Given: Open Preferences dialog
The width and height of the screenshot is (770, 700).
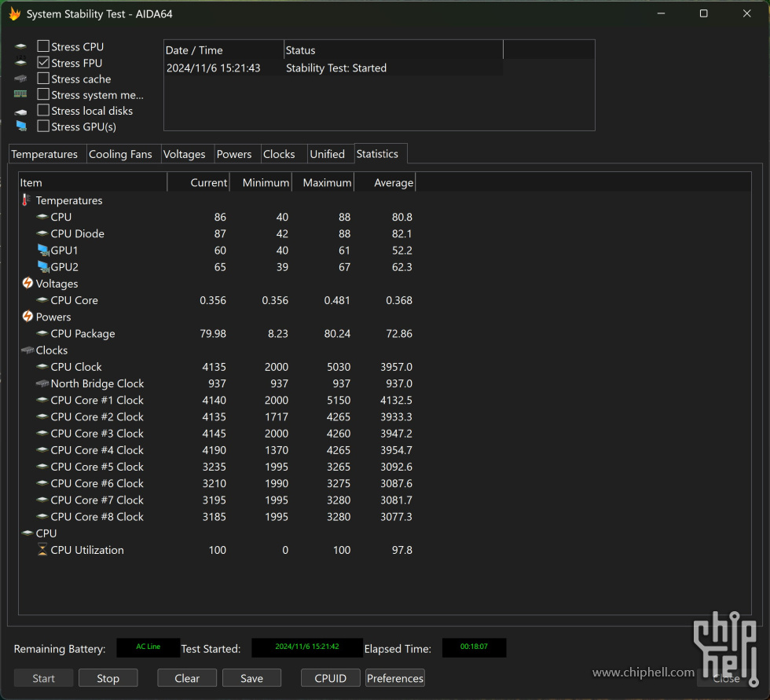Looking at the screenshot, I should point(394,678).
